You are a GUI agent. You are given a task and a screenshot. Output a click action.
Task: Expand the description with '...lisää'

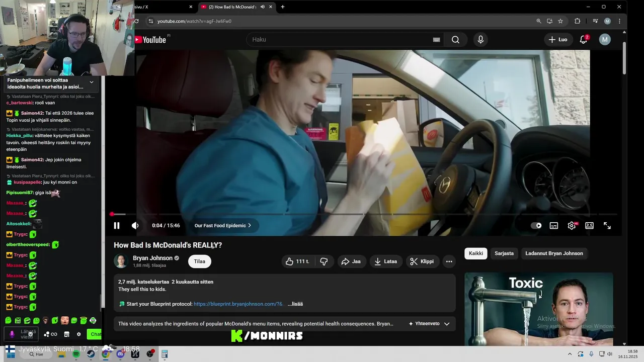(295, 304)
